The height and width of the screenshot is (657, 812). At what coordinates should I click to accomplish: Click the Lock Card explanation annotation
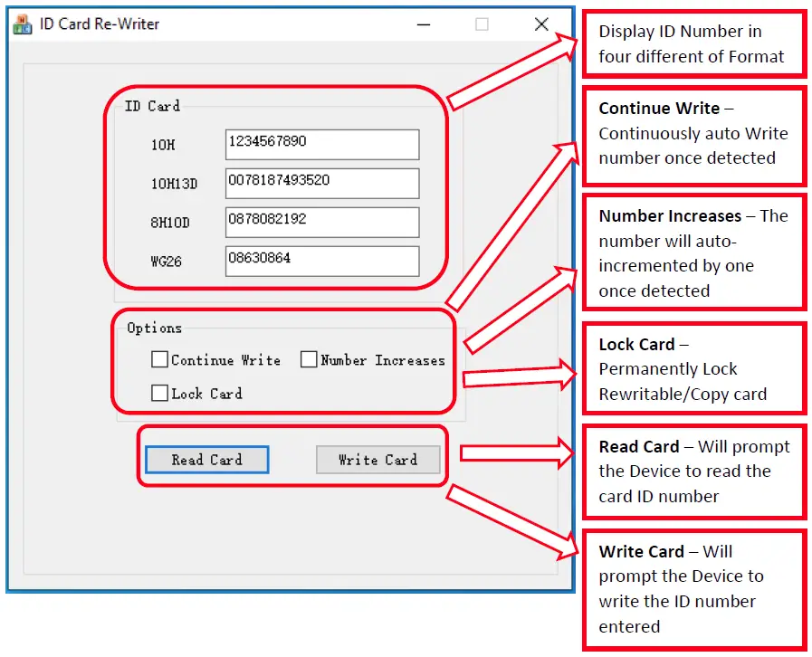pos(693,368)
